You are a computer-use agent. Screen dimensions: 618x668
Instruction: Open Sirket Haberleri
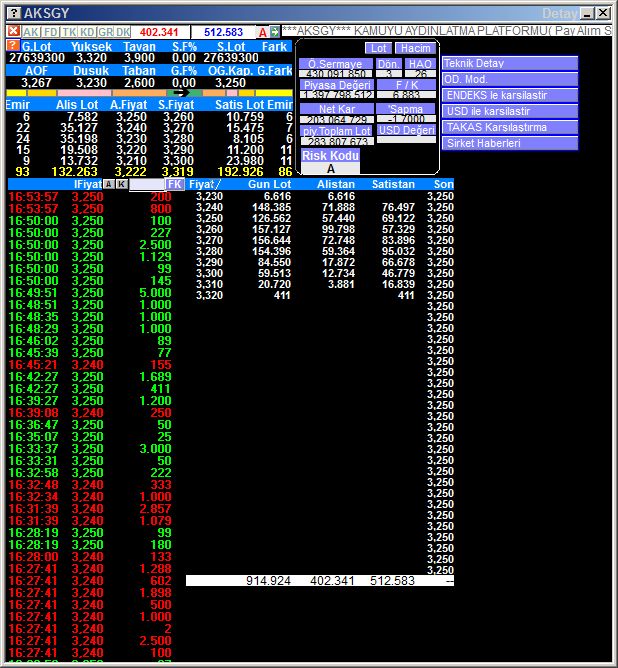tap(510, 143)
